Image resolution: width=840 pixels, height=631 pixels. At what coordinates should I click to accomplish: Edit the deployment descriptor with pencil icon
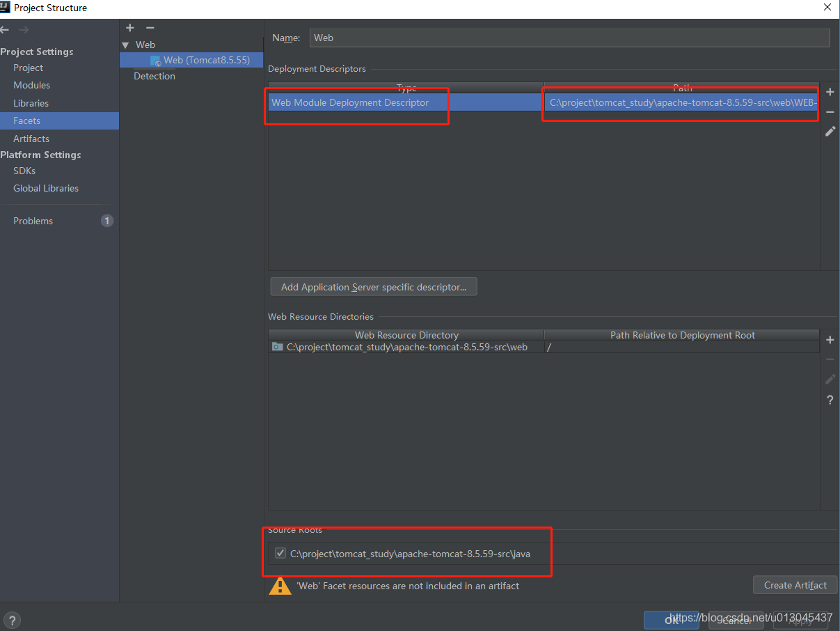point(830,132)
